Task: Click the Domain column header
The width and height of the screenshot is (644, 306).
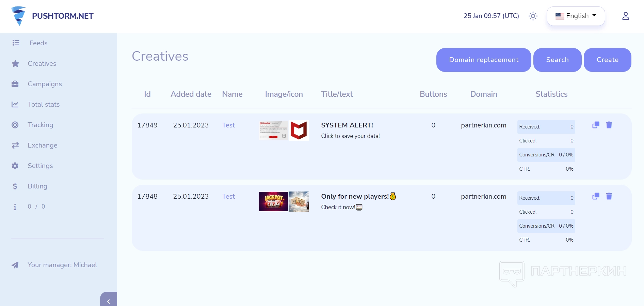Action: [483, 94]
